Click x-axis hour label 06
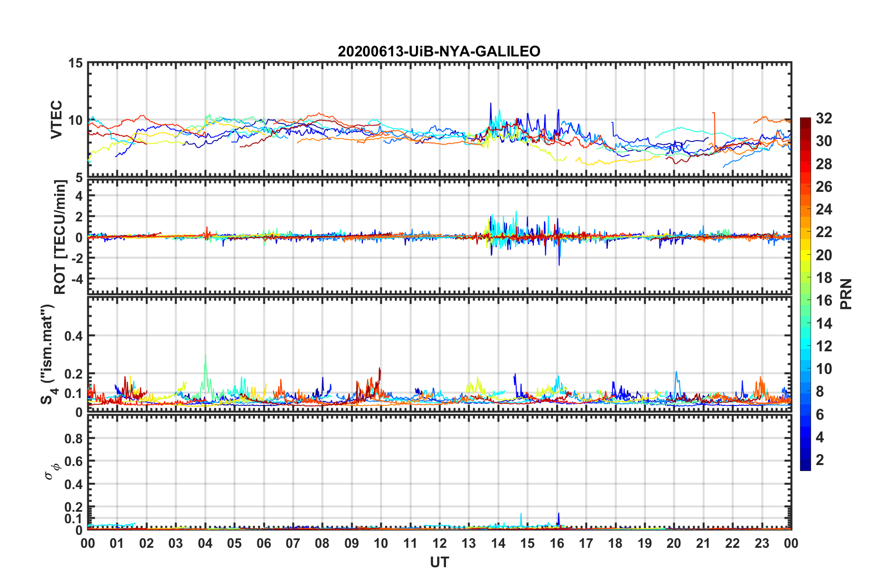This screenshot has width=879, height=588. [x=264, y=543]
